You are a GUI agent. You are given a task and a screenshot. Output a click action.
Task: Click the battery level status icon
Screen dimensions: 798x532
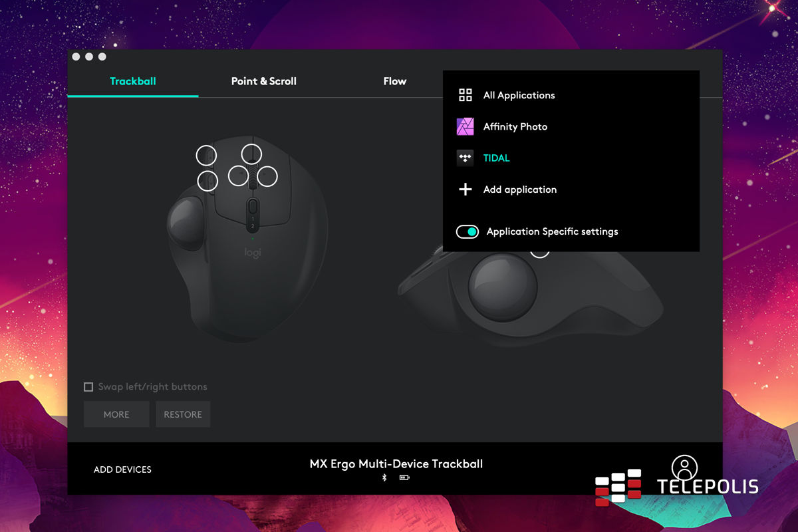coord(404,477)
